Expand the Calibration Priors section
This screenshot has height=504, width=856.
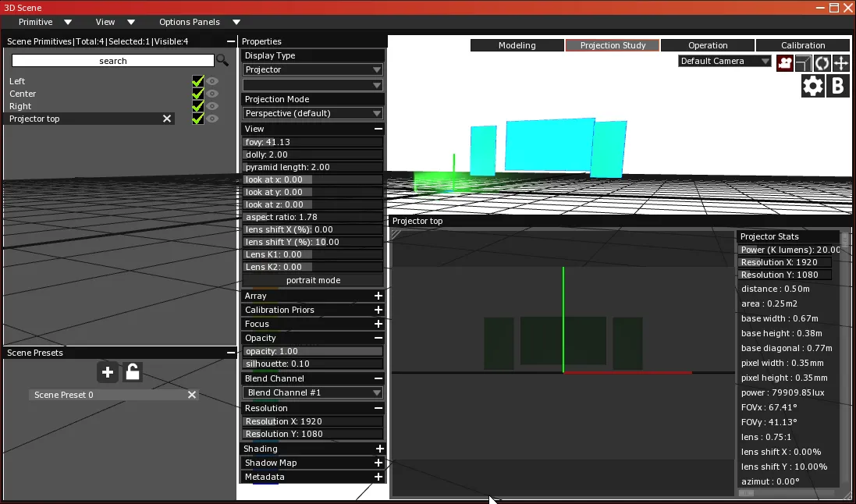coord(378,310)
